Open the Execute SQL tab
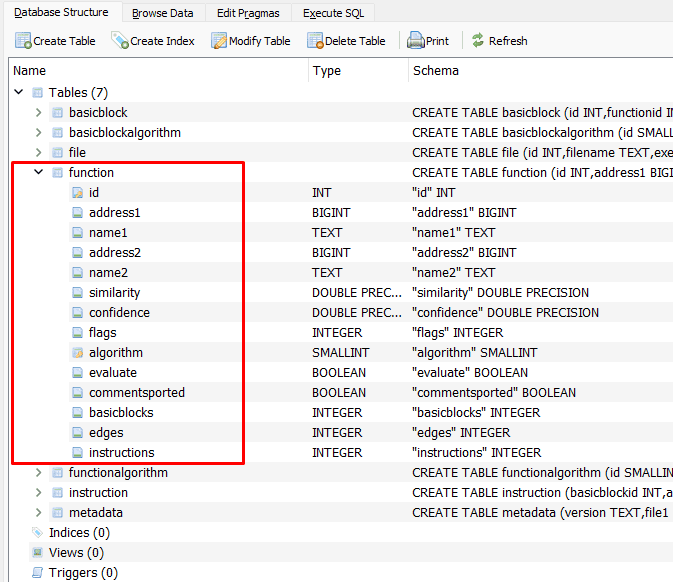The width and height of the screenshot is (673, 582). click(333, 13)
